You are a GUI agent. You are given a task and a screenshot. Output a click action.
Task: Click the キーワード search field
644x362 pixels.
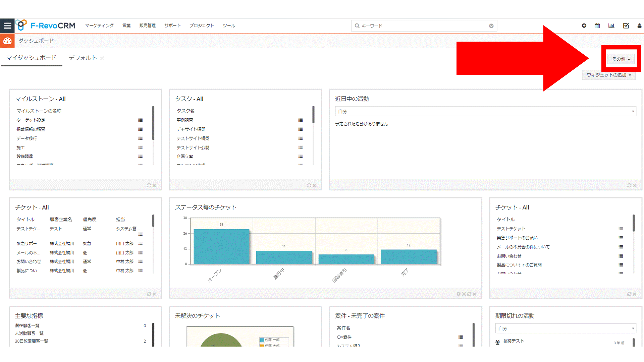(424, 26)
